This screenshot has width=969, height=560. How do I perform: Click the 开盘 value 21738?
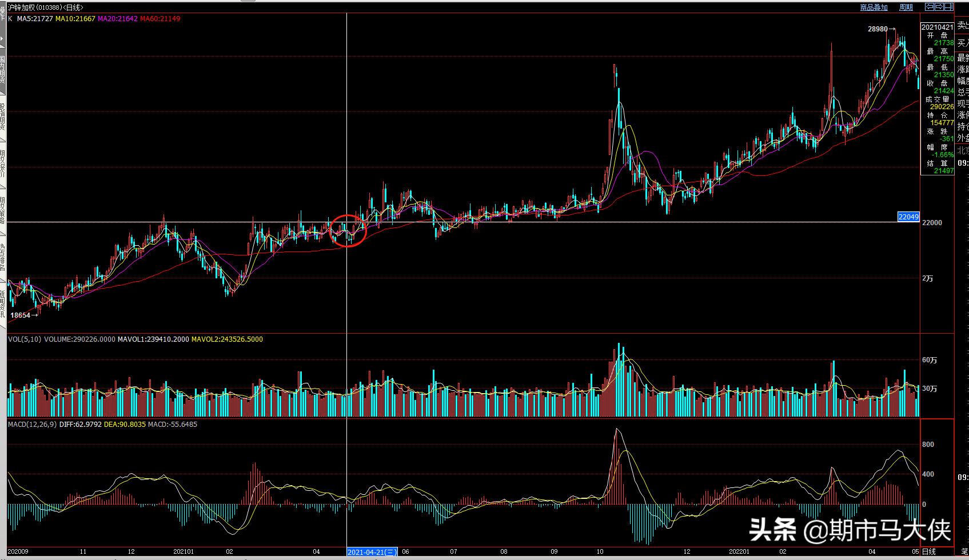click(944, 43)
